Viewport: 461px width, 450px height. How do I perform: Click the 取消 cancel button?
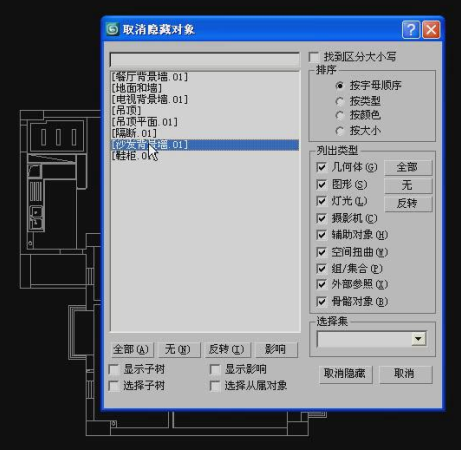point(405,374)
